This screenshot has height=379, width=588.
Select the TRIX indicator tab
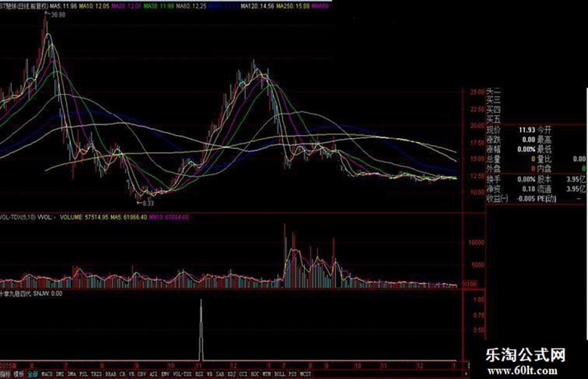pyautogui.click(x=96, y=374)
